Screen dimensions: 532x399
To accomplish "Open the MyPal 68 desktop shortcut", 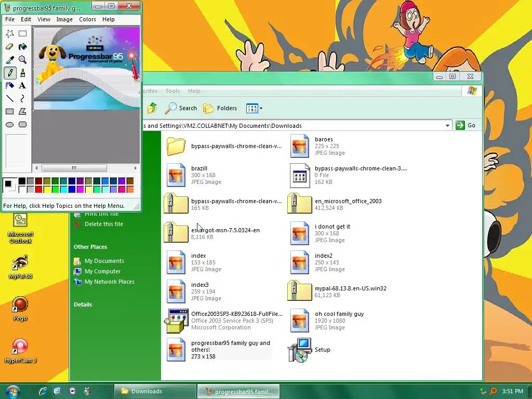I will pos(20,268).
